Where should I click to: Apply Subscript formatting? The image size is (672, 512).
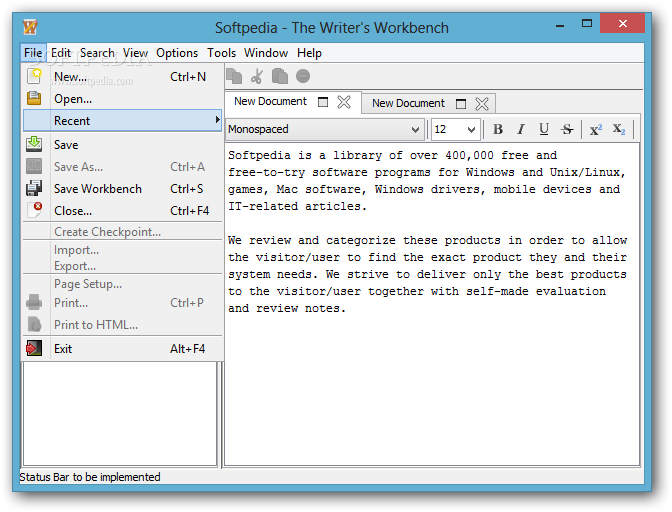click(x=619, y=129)
